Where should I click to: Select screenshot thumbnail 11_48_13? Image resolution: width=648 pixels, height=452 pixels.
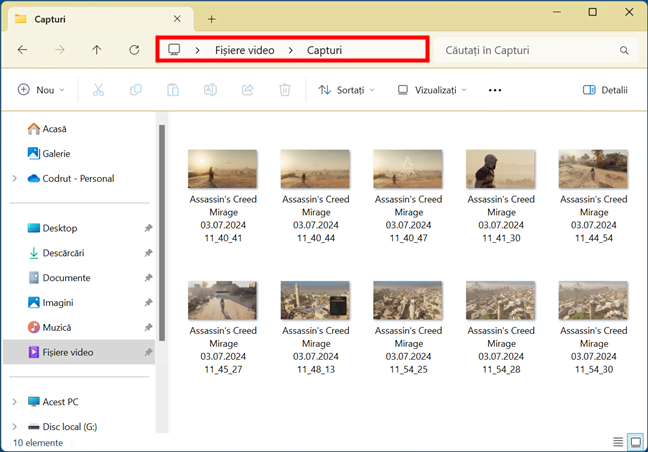pyautogui.click(x=315, y=300)
